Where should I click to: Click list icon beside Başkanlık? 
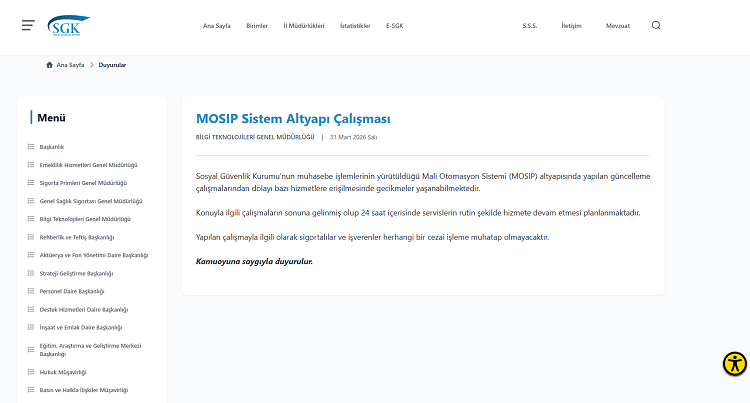click(x=30, y=147)
